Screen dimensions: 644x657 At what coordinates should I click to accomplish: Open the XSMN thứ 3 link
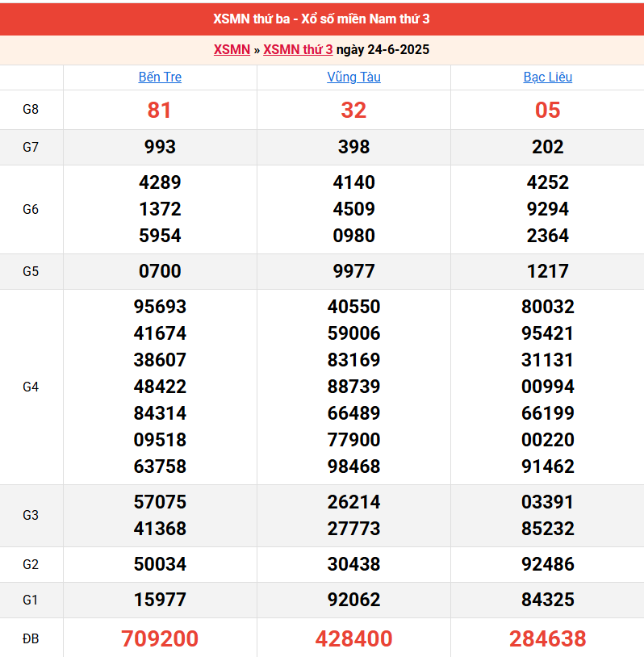pos(298,49)
